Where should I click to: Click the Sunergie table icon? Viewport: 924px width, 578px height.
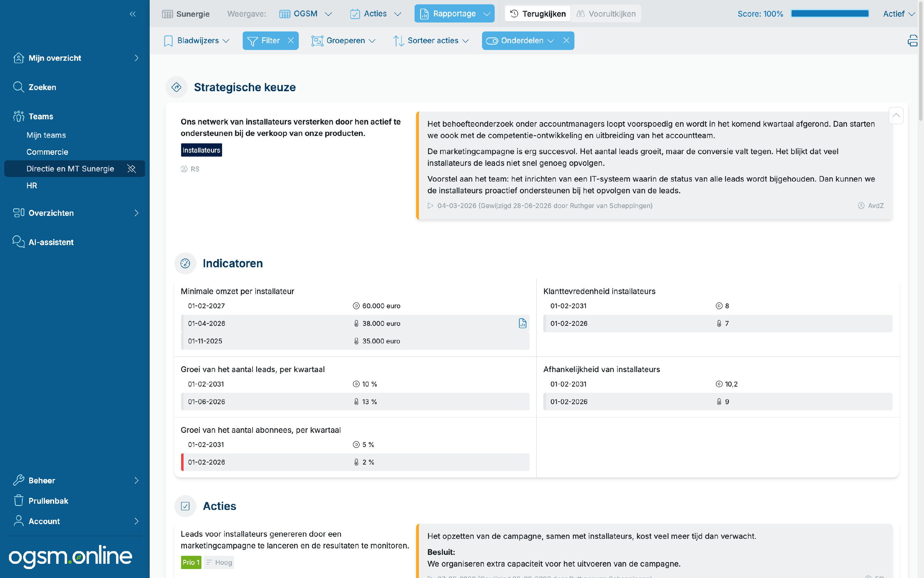tap(167, 14)
